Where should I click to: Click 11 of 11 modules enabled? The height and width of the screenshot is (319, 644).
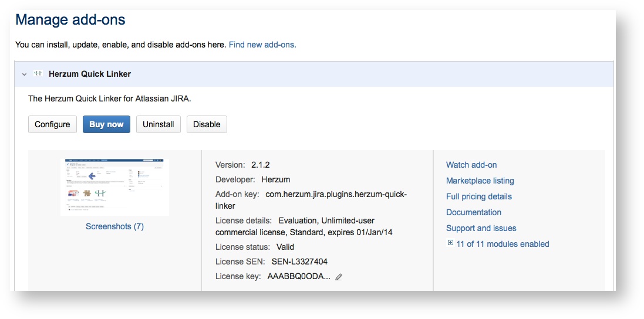503,244
